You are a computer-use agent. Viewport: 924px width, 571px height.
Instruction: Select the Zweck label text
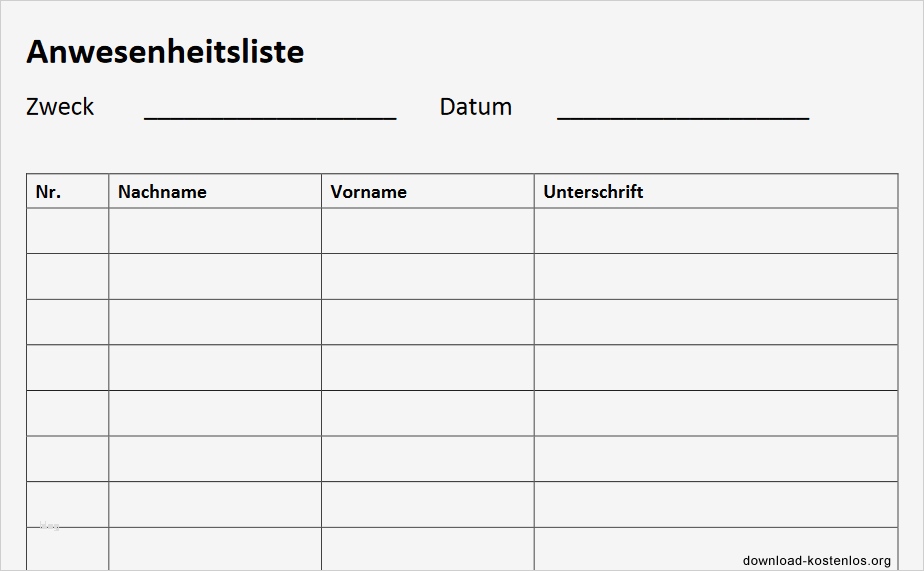(x=60, y=107)
